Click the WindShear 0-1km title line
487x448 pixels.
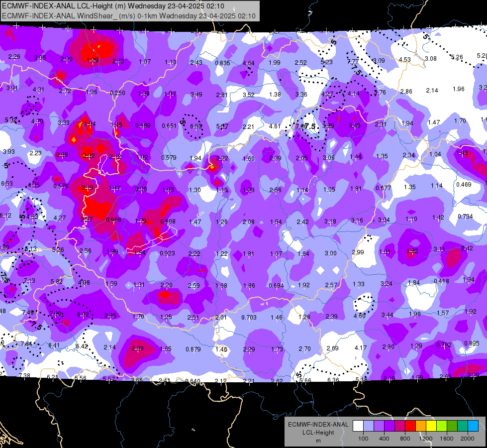128,16
